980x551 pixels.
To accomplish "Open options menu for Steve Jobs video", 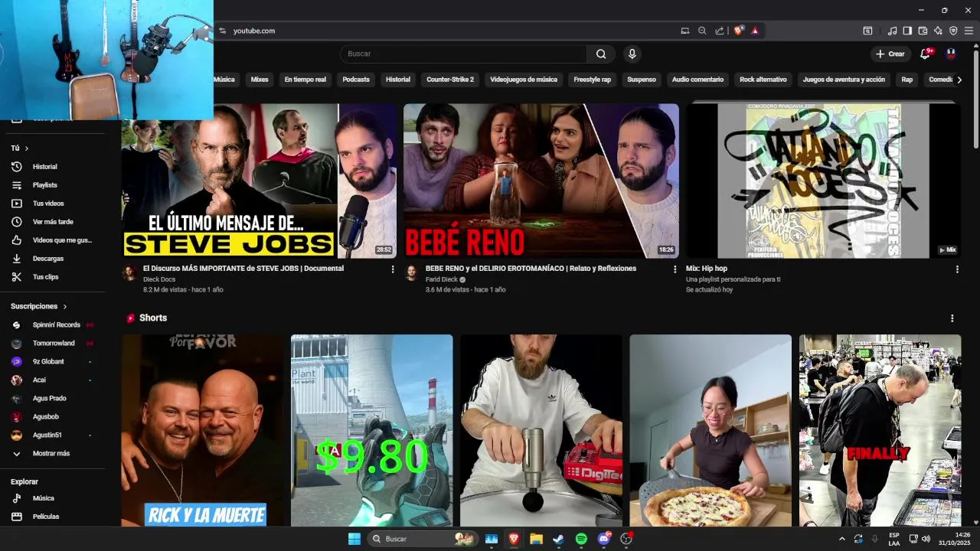I will [x=393, y=269].
